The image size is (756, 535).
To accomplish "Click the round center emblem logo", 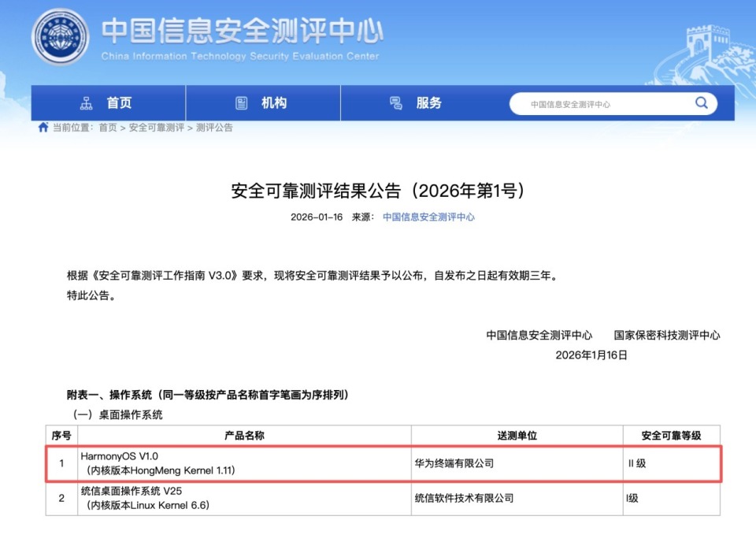I will tap(59, 36).
